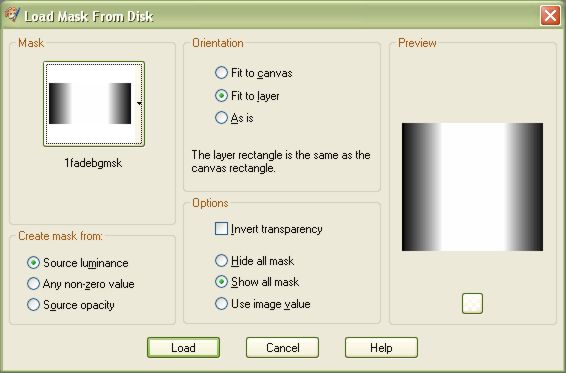Close the Load Mask From Disk dialog

pos(550,16)
